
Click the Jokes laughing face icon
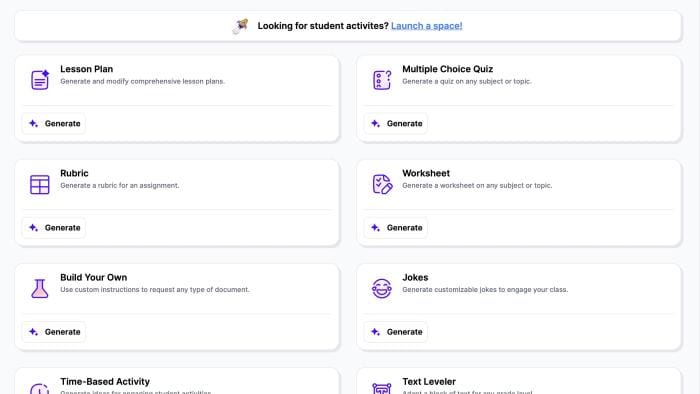[x=382, y=288]
